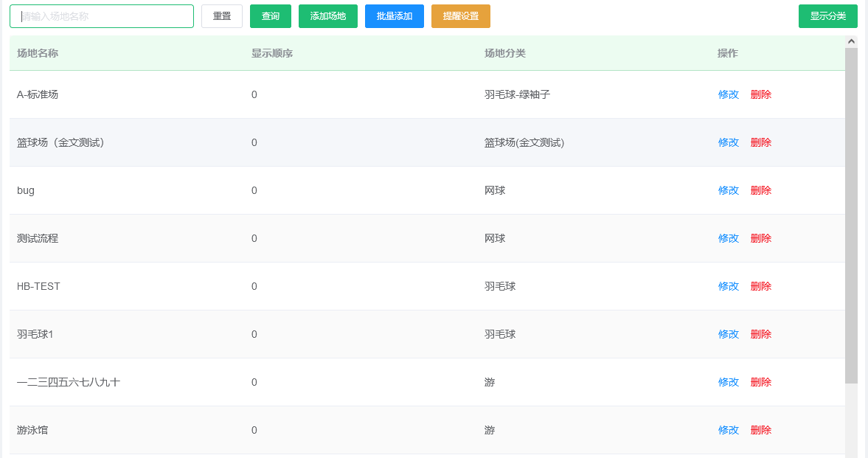Edit the 羽毛球1 venue row
The height and width of the screenshot is (458, 868).
pos(729,334)
